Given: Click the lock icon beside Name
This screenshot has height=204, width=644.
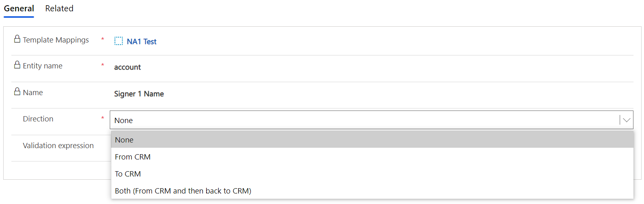Looking at the screenshot, I should point(17,91).
